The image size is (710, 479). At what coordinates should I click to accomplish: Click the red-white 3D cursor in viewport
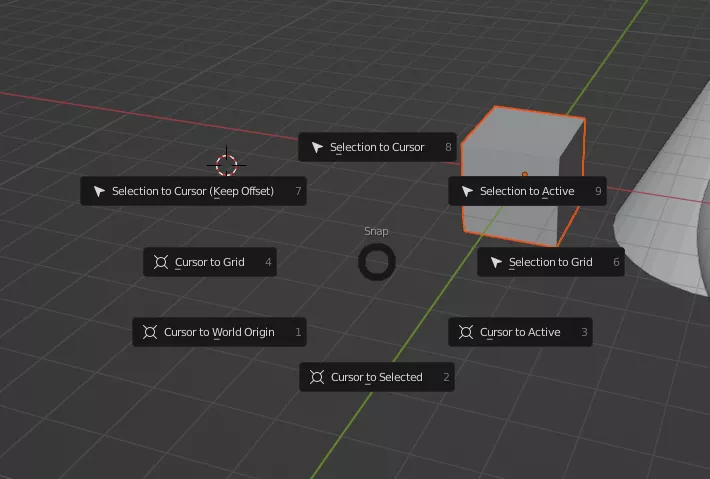click(x=227, y=164)
